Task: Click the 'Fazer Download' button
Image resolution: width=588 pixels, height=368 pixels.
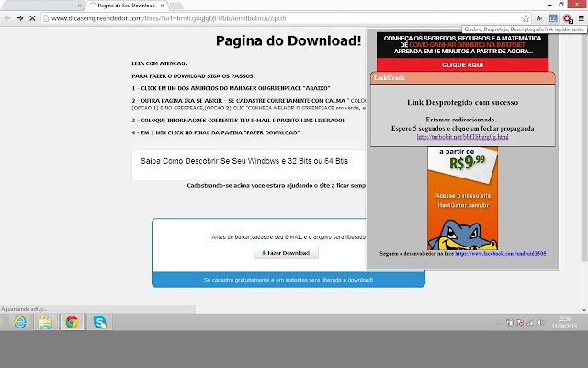Action: point(286,253)
